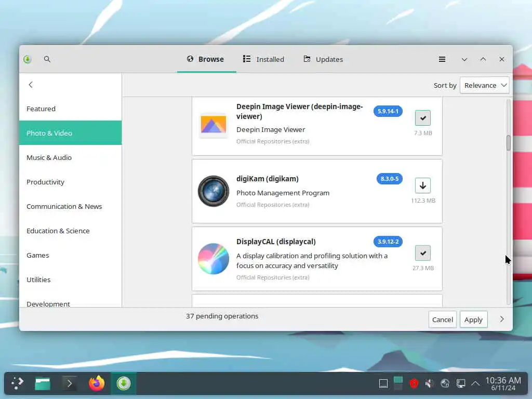Toggle the DisplayCAL install checkmark button
532x399 pixels.
tap(423, 253)
